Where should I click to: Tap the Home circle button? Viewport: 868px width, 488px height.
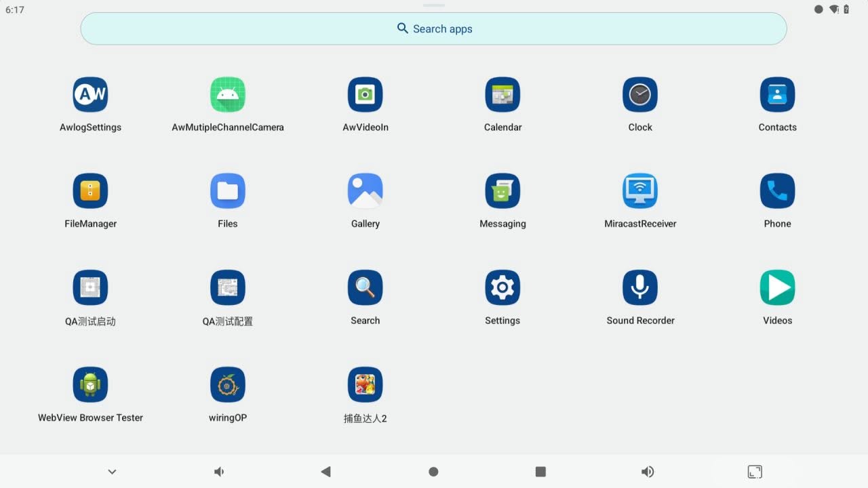pyautogui.click(x=433, y=472)
